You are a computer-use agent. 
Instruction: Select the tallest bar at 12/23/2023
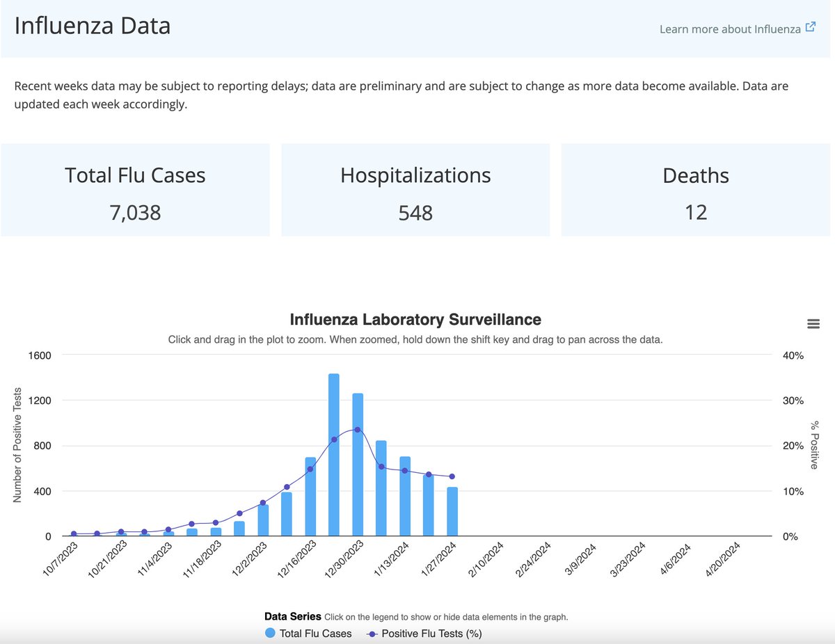tap(333, 452)
